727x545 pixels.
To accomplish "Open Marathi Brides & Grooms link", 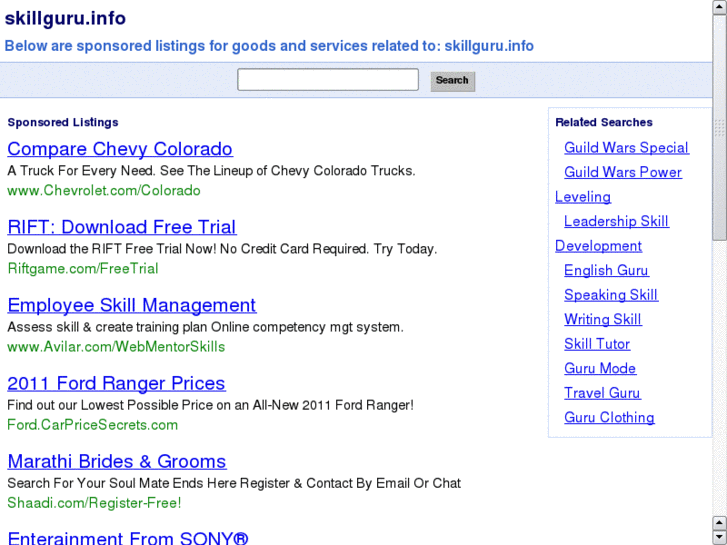I will pyautogui.click(x=117, y=461).
